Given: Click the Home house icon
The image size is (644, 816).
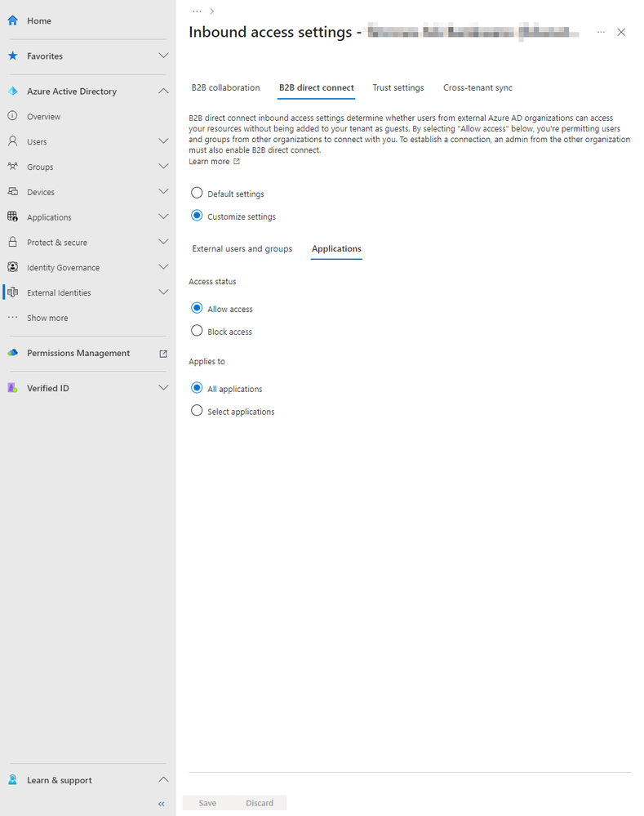Looking at the screenshot, I should pyautogui.click(x=13, y=20).
